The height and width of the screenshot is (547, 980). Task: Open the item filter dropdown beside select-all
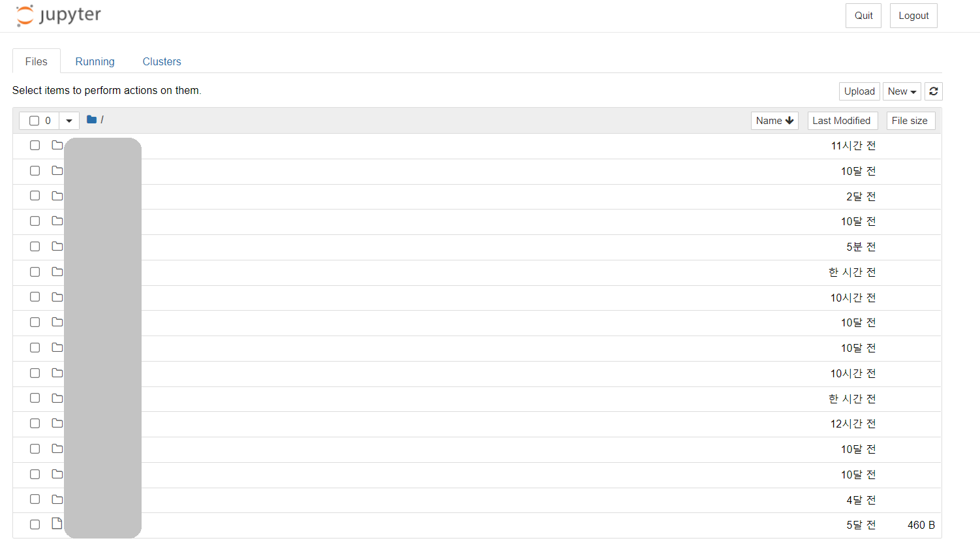[x=69, y=120]
